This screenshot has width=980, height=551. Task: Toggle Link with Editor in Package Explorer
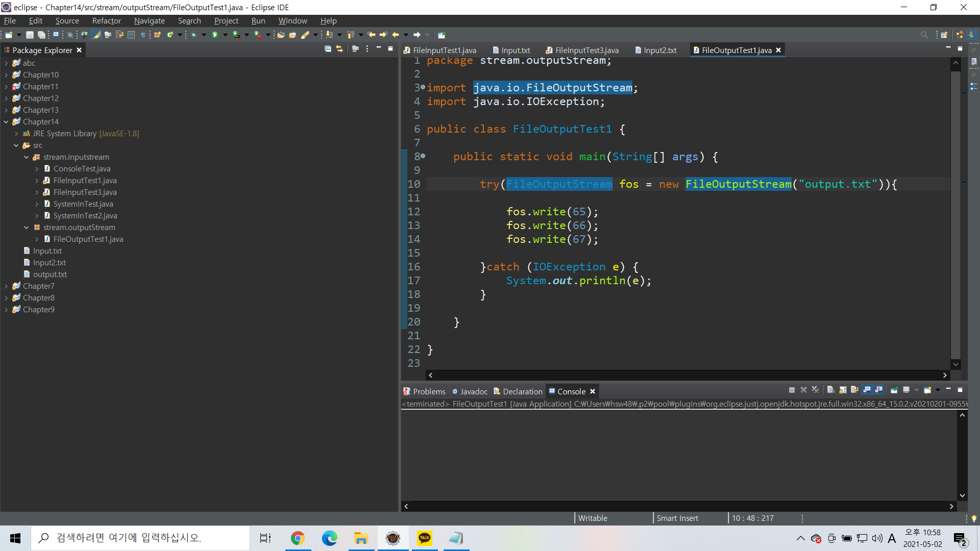[339, 49]
